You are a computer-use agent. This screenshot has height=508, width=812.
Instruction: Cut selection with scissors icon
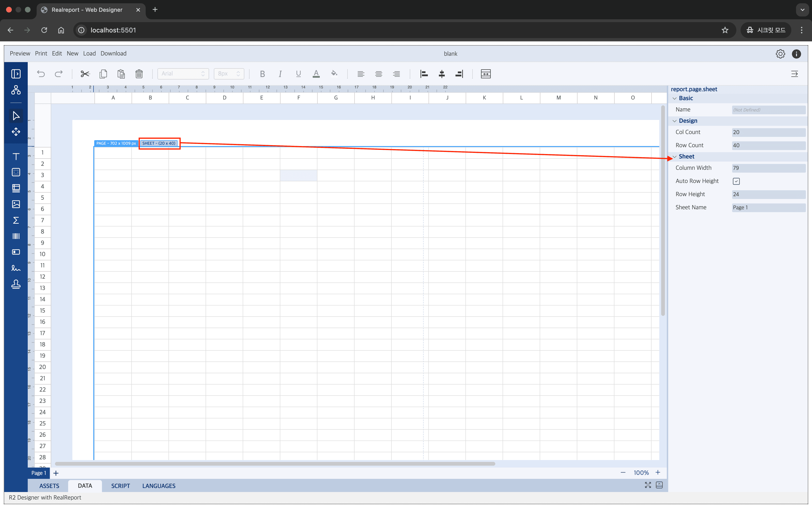point(85,74)
